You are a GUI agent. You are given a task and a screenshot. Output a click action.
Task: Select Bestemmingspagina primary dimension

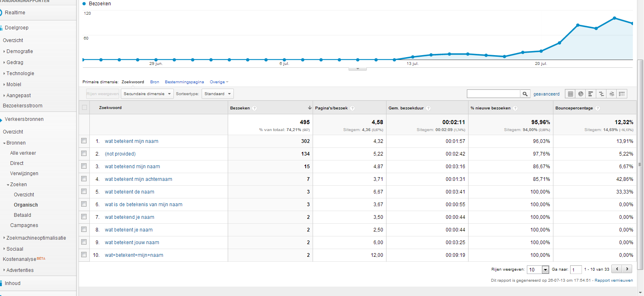184,82
